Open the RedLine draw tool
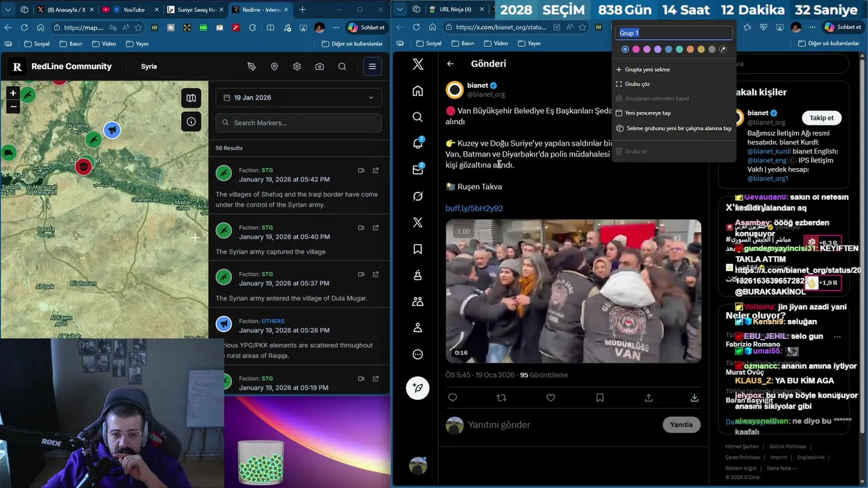 (x=252, y=66)
